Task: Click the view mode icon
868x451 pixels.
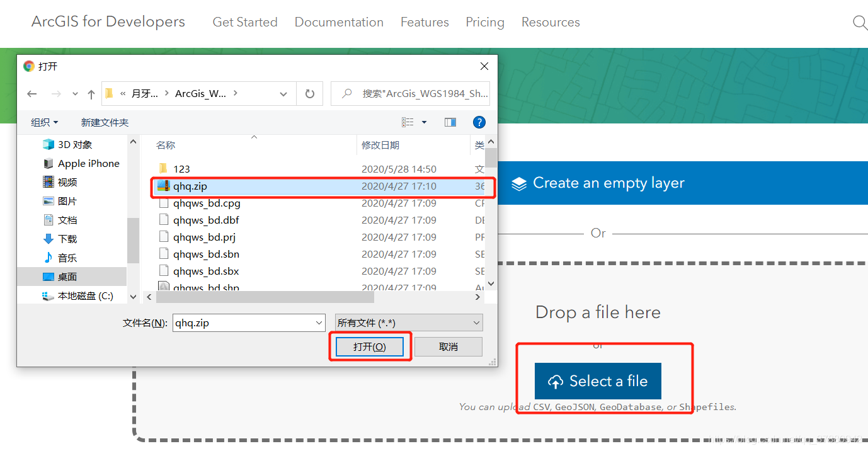Action: (408, 122)
